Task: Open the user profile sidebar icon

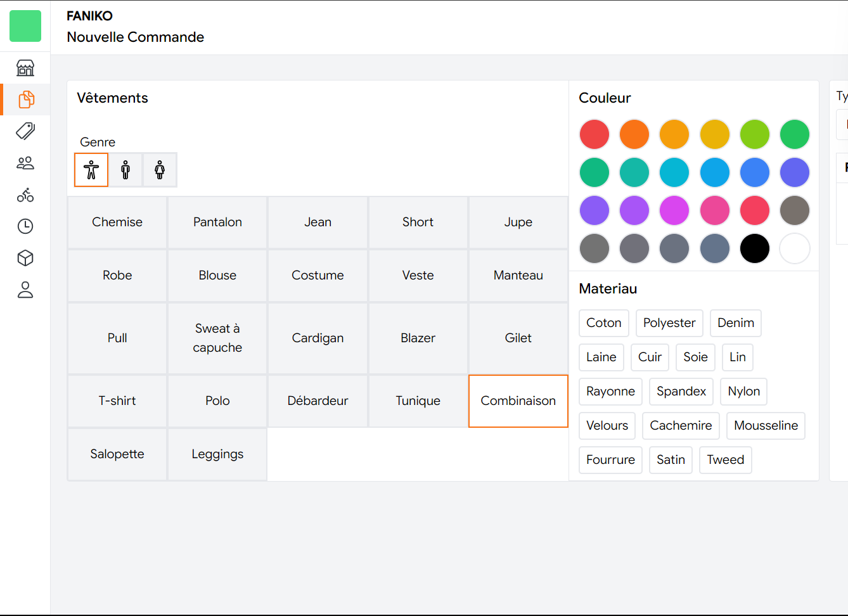Action: (25, 290)
